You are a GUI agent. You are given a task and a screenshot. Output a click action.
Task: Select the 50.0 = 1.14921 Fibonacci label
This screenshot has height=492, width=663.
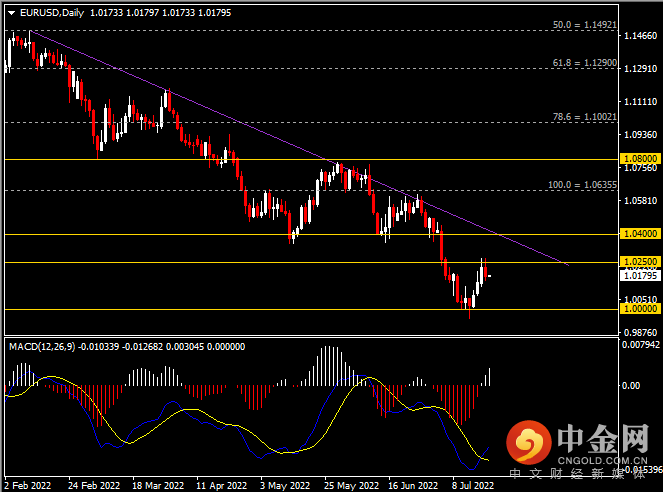click(x=584, y=25)
